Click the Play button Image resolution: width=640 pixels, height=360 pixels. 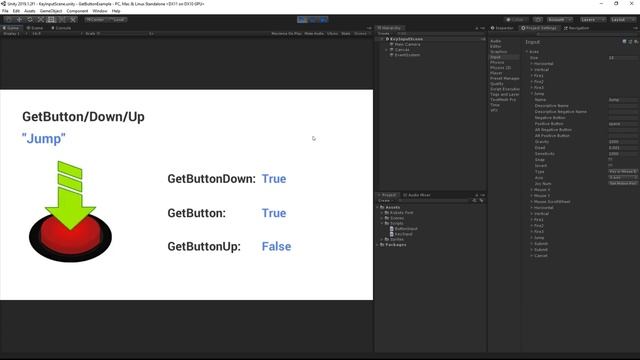[x=302, y=20]
